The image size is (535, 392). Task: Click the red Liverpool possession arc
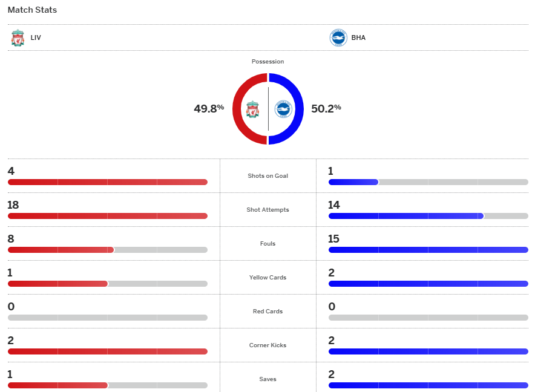click(238, 109)
